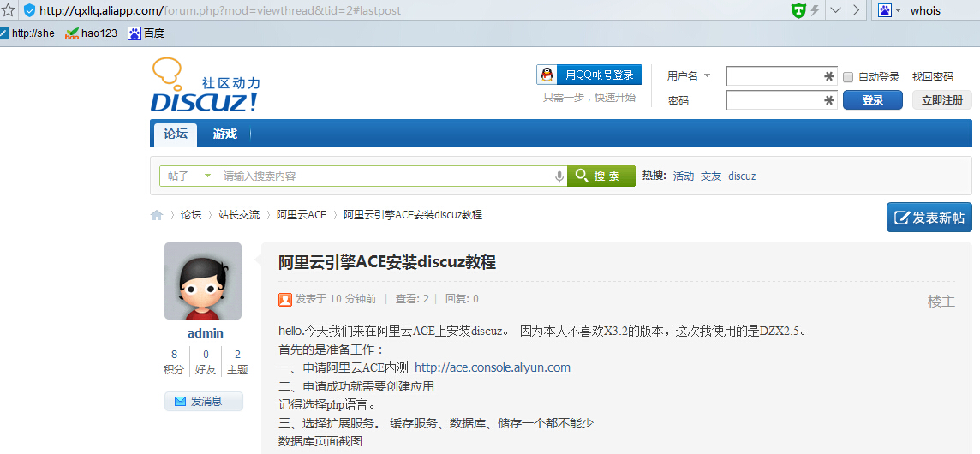
Task: Click the QQ penguin icon
Action: (x=547, y=75)
